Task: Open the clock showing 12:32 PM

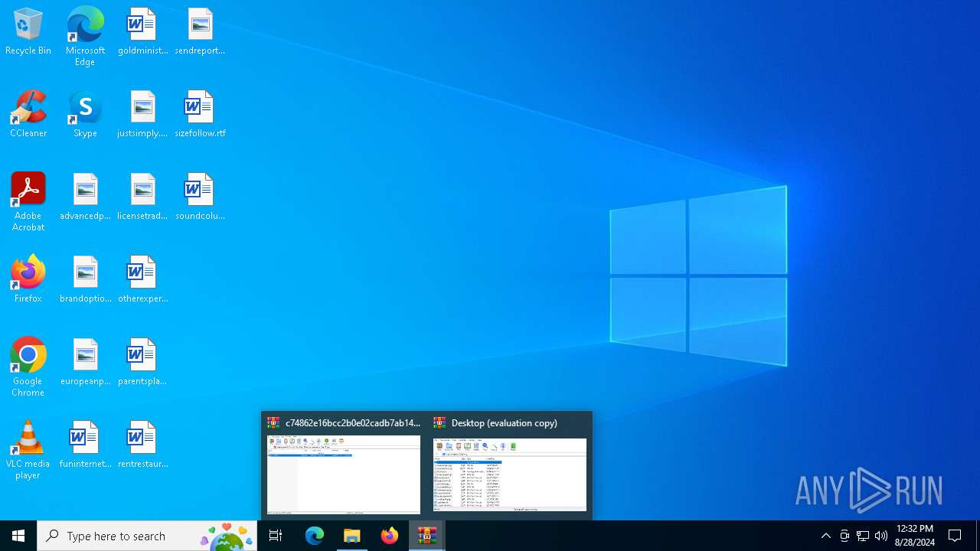Action: (x=915, y=536)
